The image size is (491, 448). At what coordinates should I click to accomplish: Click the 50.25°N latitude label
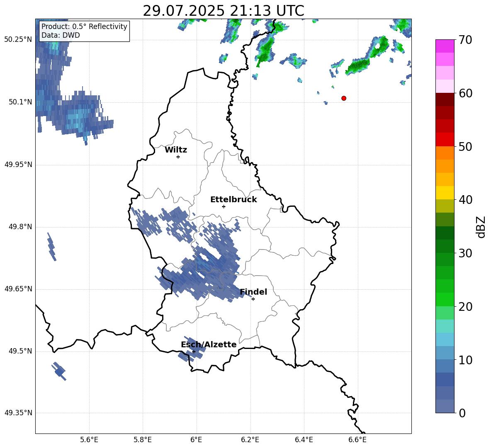(18, 40)
